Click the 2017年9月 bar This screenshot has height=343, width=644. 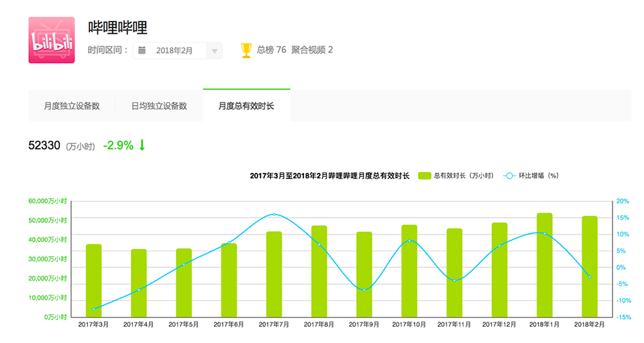tap(364, 275)
